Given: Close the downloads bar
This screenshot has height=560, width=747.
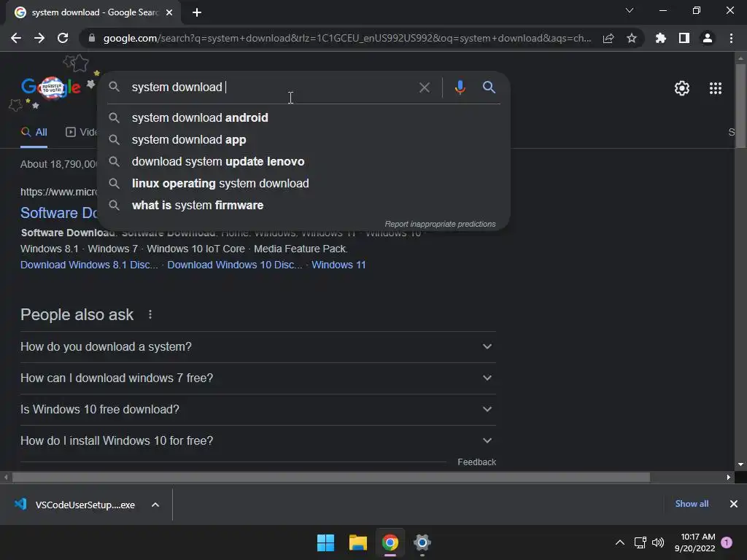Looking at the screenshot, I should point(734,504).
